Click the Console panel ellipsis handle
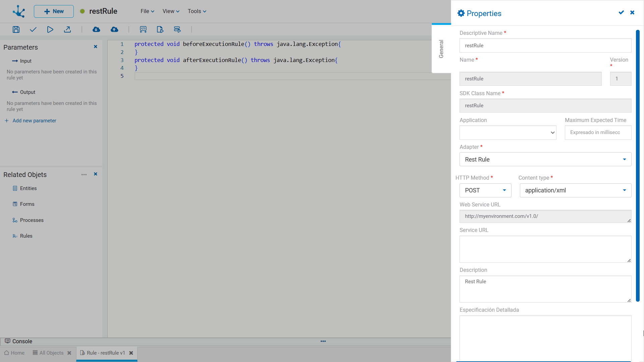This screenshot has width=644, height=362. [x=323, y=341]
